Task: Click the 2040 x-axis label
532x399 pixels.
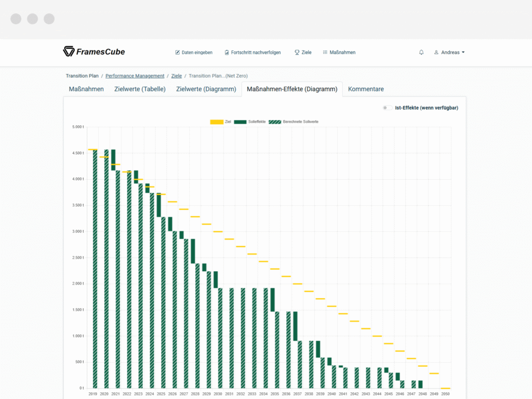Action: (x=331, y=394)
